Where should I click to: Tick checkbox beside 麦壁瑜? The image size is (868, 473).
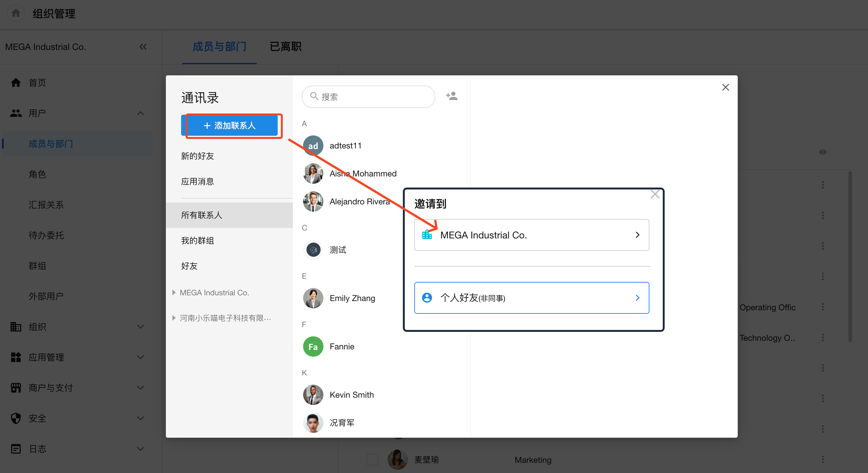[x=372, y=460]
